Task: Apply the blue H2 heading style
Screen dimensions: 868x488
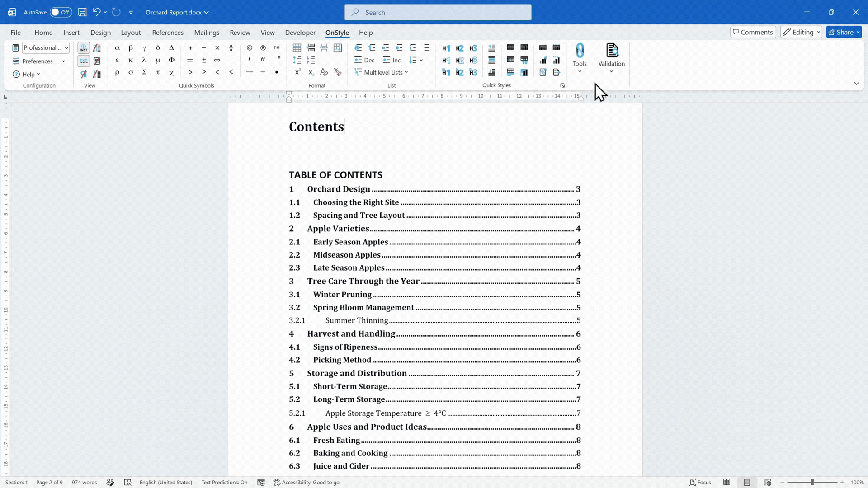Action: pyautogui.click(x=460, y=48)
